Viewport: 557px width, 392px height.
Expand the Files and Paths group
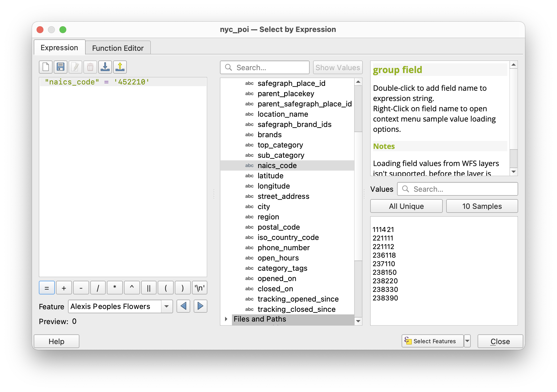226,319
